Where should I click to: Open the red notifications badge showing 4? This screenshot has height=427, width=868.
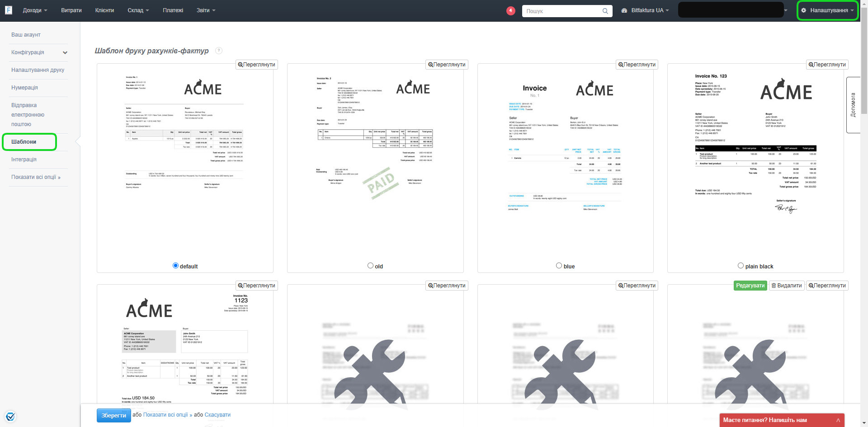click(x=511, y=10)
